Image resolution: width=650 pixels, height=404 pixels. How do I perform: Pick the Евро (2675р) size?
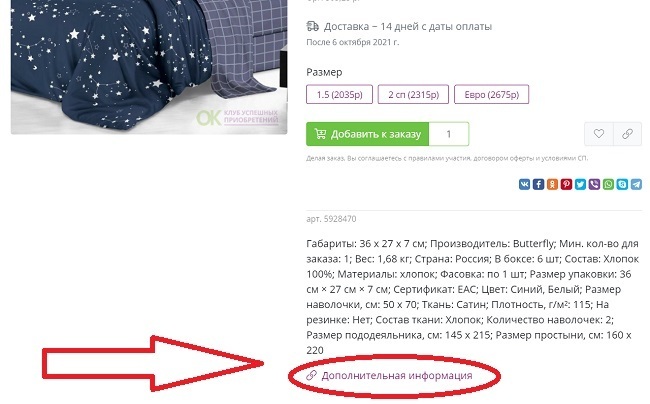point(492,94)
